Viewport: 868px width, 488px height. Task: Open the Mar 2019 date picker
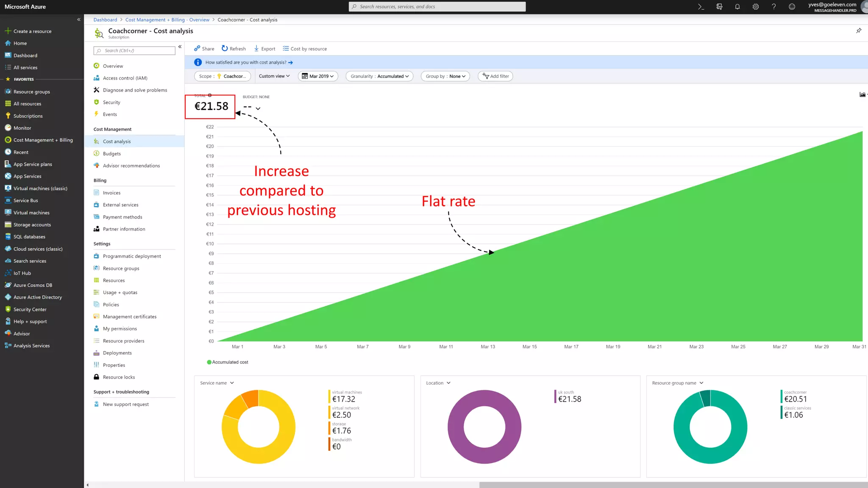(318, 76)
